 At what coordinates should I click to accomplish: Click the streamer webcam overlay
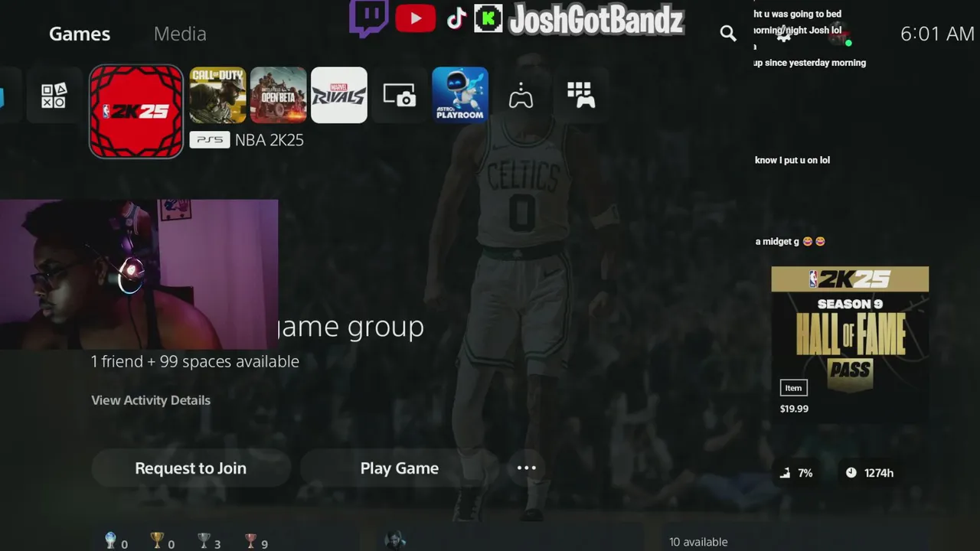[x=139, y=274]
